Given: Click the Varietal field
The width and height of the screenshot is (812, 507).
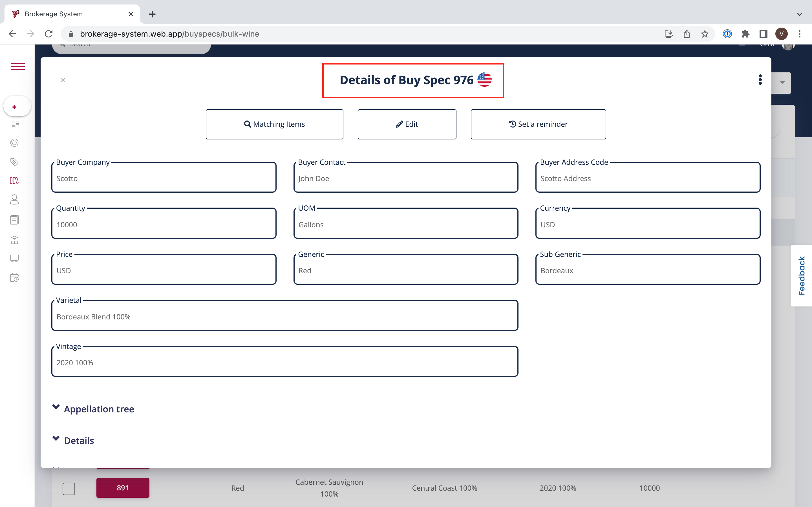Looking at the screenshot, I should 284,316.
